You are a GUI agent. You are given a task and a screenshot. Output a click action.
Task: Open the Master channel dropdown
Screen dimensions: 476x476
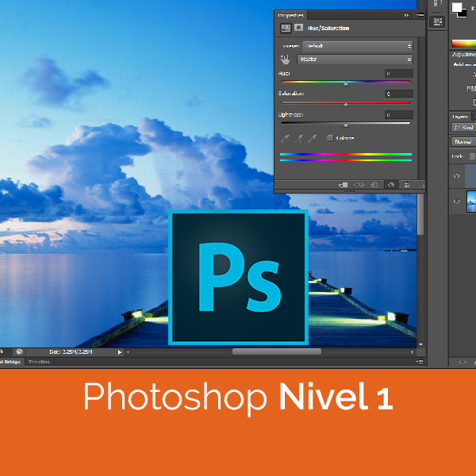pyautogui.click(x=355, y=59)
